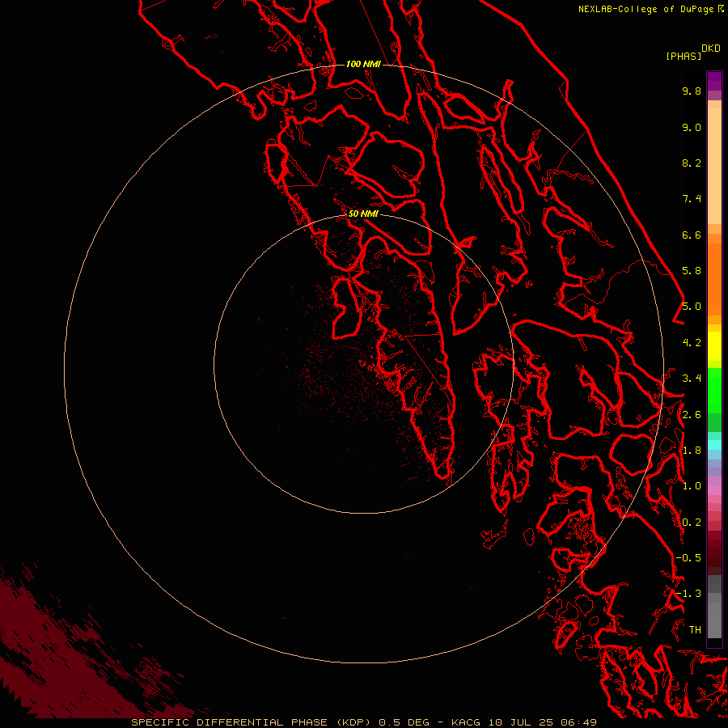Image resolution: width=728 pixels, height=728 pixels.
Task: Click the 5.0 scale value
Action: (x=692, y=307)
